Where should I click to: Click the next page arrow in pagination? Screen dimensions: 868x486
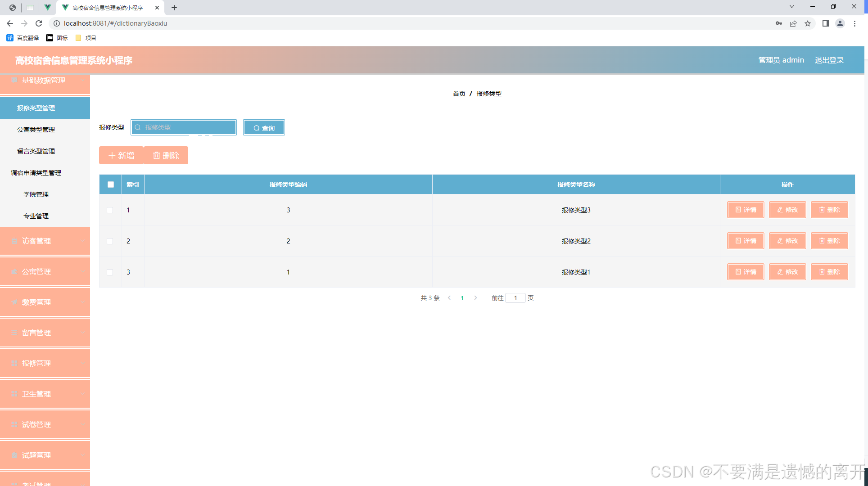[475, 298]
